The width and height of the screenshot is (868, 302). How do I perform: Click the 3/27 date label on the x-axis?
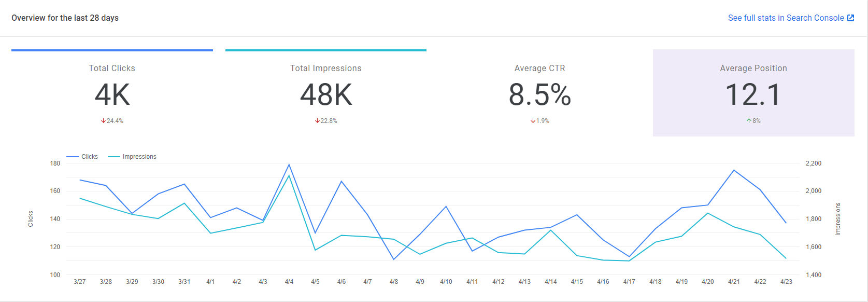(x=80, y=282)
